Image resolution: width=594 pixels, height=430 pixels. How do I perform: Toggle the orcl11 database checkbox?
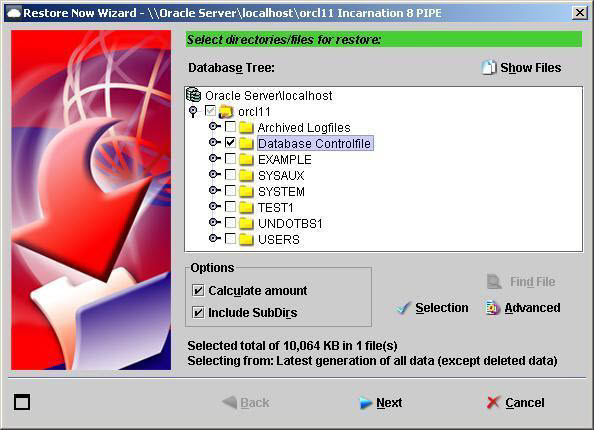[210, 110]
